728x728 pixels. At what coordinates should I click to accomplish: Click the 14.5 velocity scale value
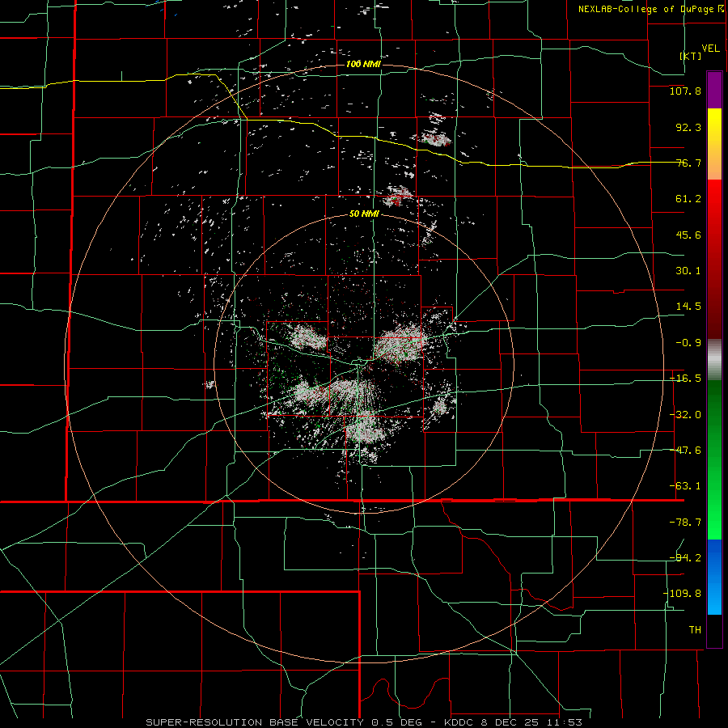pos(688,307)
